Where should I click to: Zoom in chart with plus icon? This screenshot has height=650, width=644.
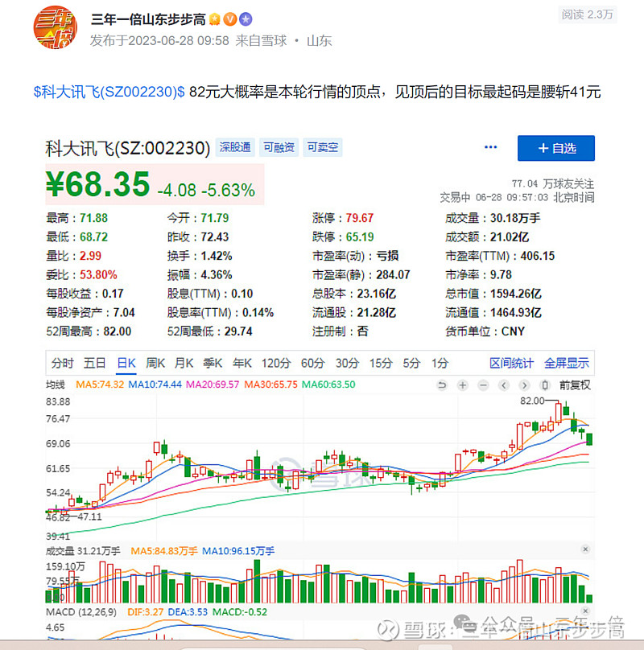pyautogui.click(x=462, y=385)
